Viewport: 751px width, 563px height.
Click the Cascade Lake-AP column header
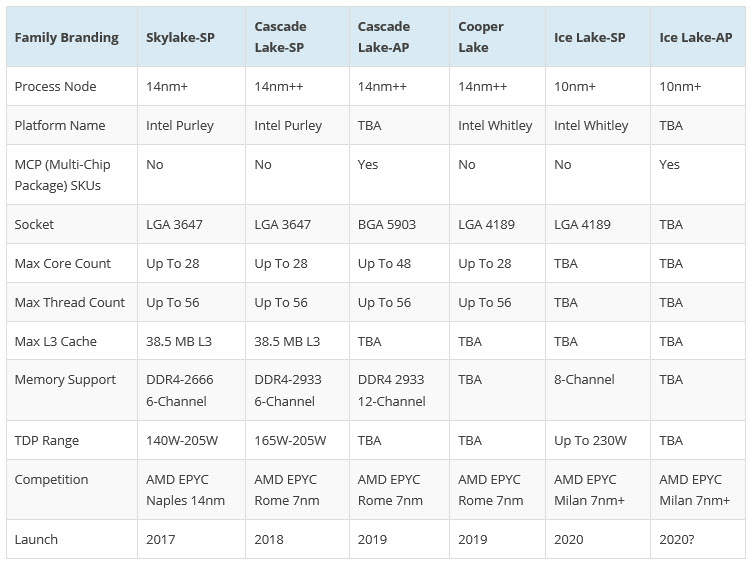pos(382,37)
